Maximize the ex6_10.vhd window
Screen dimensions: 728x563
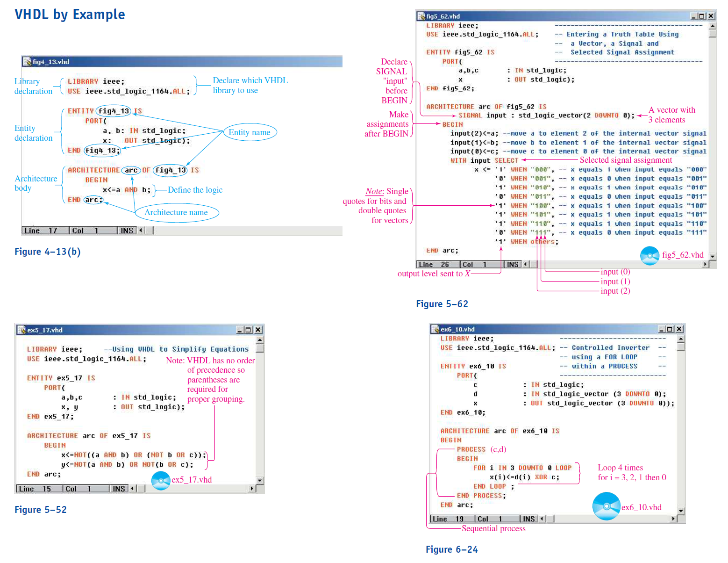coord(670,329)
